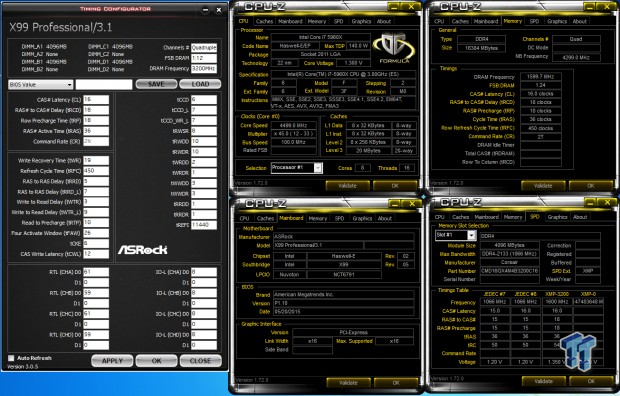Screen dimensions: 620x396
Task: Open Graphics tab in the SPD window
Action: [558, 217]
